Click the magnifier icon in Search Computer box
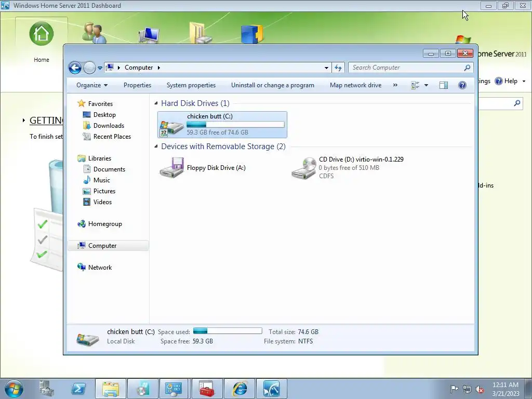The width and height of the screenshot is (532, 399). 467,68
